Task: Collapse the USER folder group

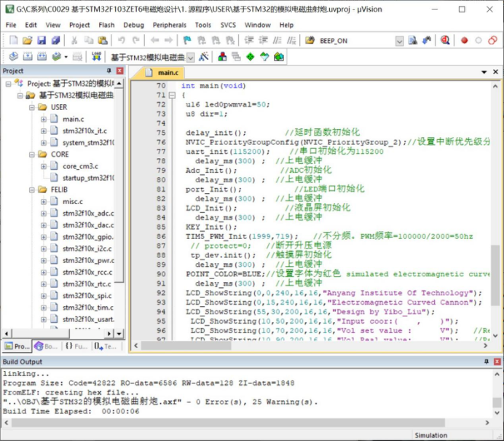Action: click(32, 107)
